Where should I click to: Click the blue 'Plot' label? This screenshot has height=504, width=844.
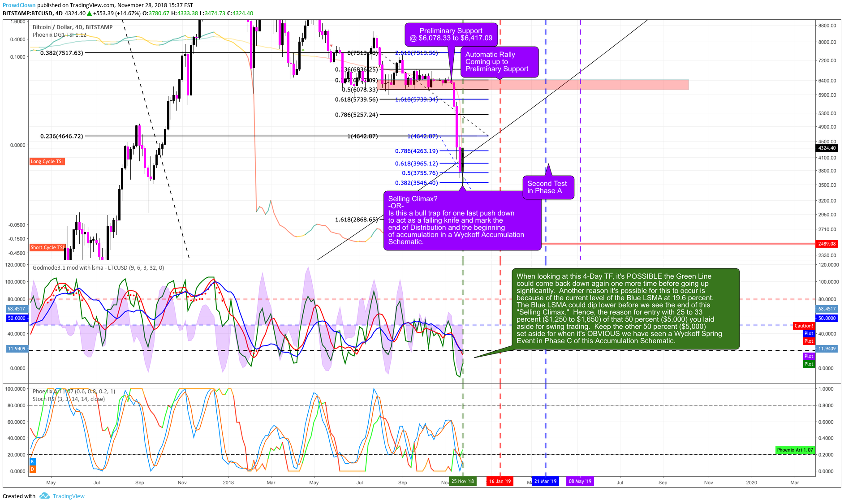809,333
